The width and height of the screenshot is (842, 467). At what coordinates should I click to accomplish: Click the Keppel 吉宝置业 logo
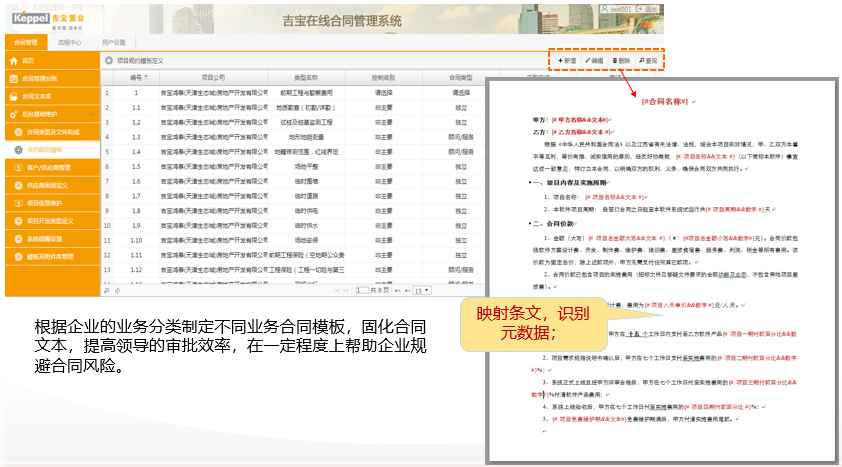[x=48, y=20]
